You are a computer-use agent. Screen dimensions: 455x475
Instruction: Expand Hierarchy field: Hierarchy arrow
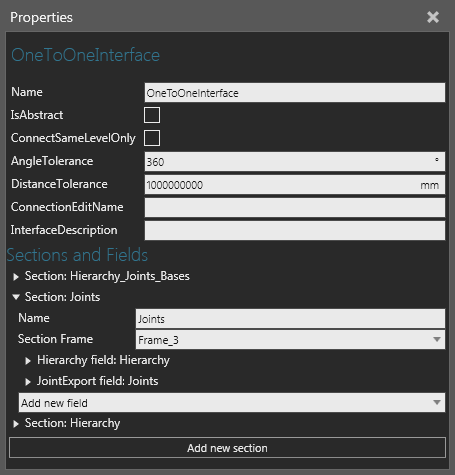[28, 361]
